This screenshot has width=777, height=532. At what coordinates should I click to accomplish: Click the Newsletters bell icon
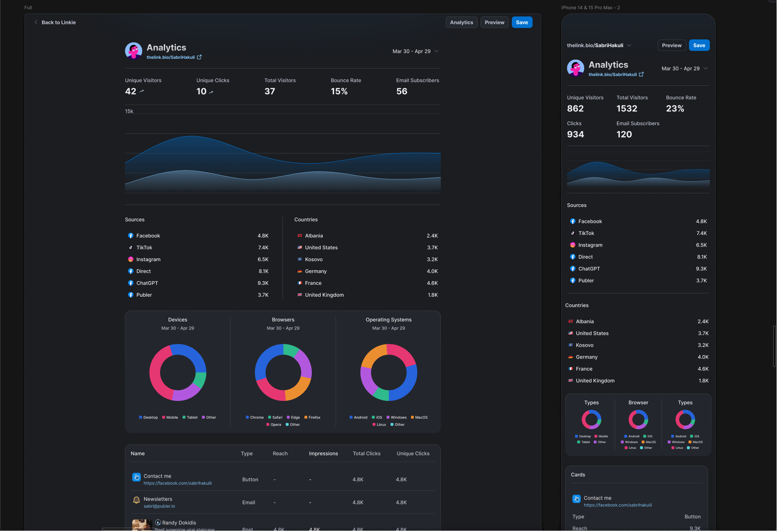click(137, 500)
